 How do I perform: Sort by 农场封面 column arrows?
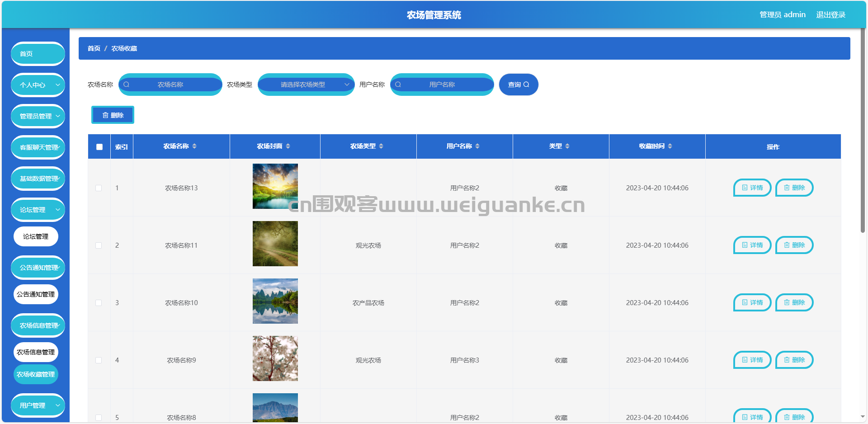tap(288, 146)
